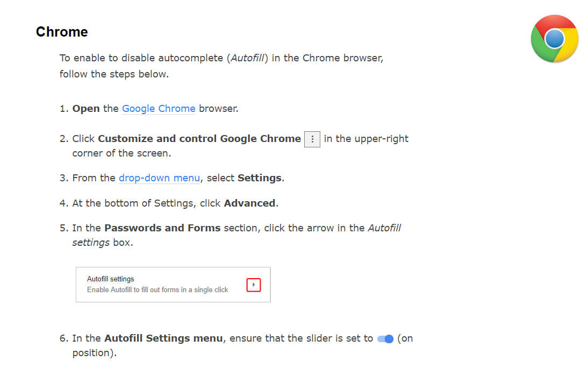The image size is (588, 368).
Task: Click the Chrome icon in the upper-right corner
Action: click(x=554, y=38)
